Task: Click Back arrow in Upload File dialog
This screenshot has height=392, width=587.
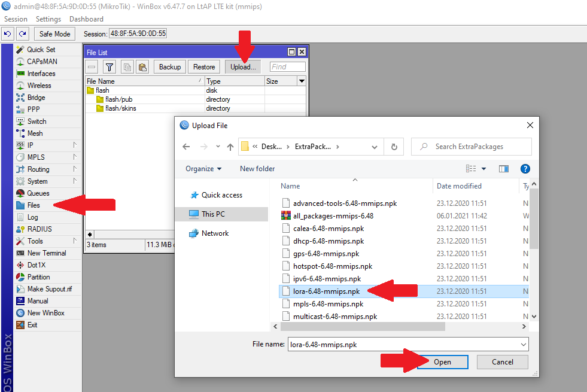Action: 186,147
